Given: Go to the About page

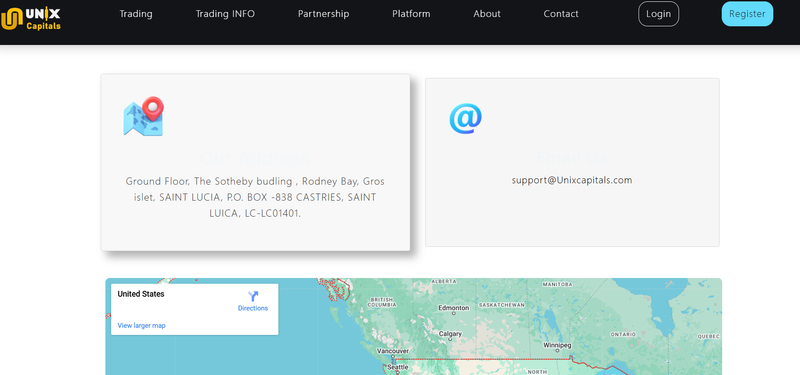Looking at the screenshot, I should 487,14.
